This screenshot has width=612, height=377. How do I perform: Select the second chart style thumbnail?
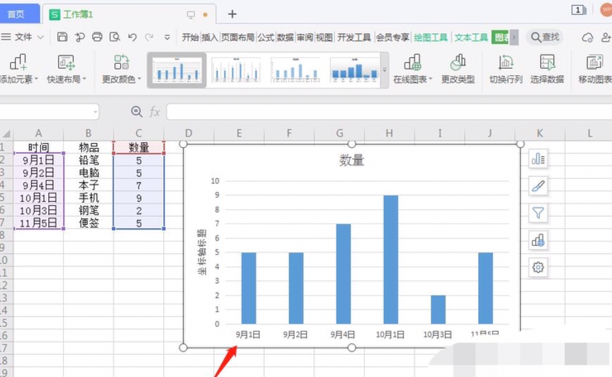click(236, 70)
